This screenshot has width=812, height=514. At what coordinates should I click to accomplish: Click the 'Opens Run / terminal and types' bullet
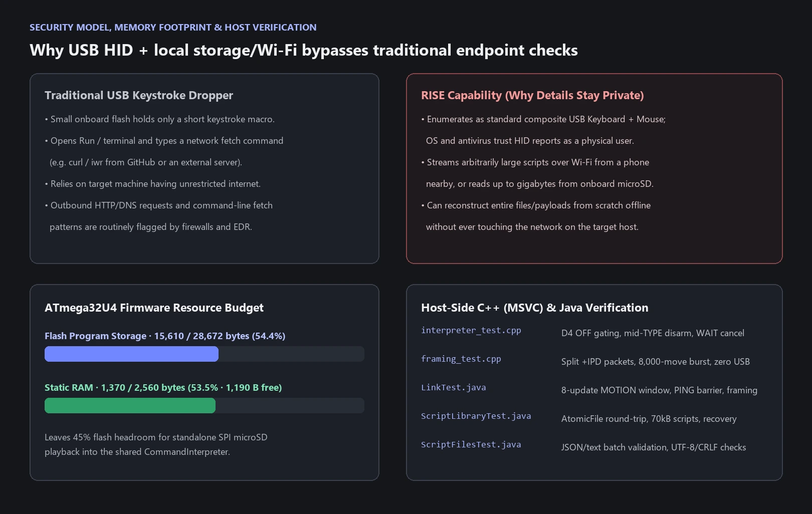(164, 141)
